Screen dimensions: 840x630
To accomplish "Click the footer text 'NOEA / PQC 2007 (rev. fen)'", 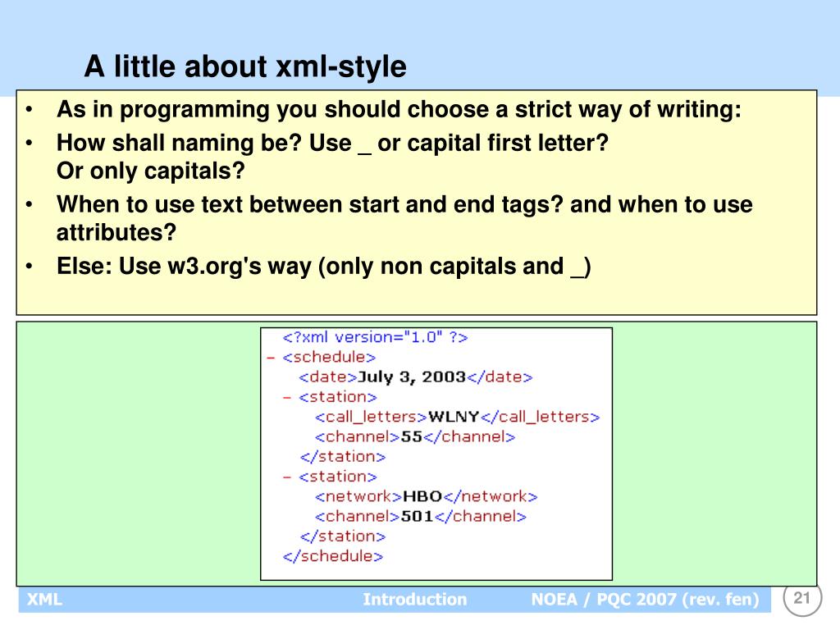I will 645,600.
